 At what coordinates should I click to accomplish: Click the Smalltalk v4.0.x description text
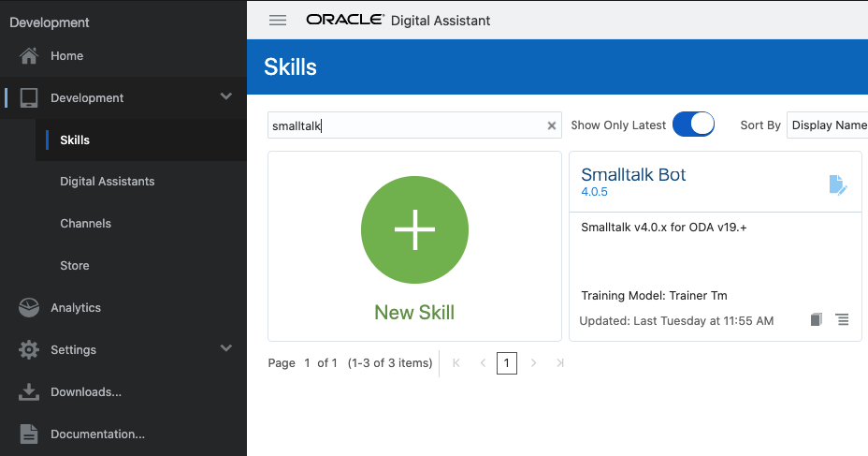tap(664, 228)
